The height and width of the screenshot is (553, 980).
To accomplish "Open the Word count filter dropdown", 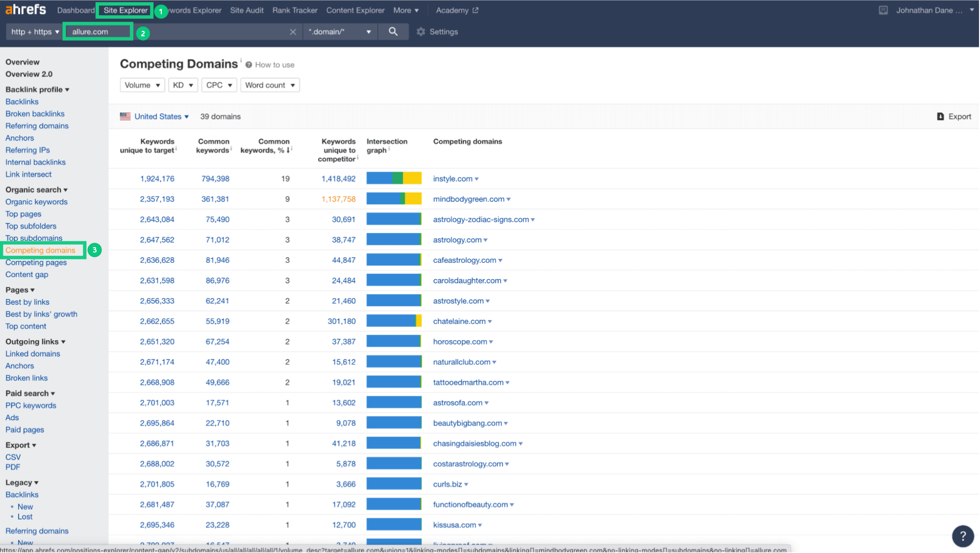I will (x=270, y=85).
